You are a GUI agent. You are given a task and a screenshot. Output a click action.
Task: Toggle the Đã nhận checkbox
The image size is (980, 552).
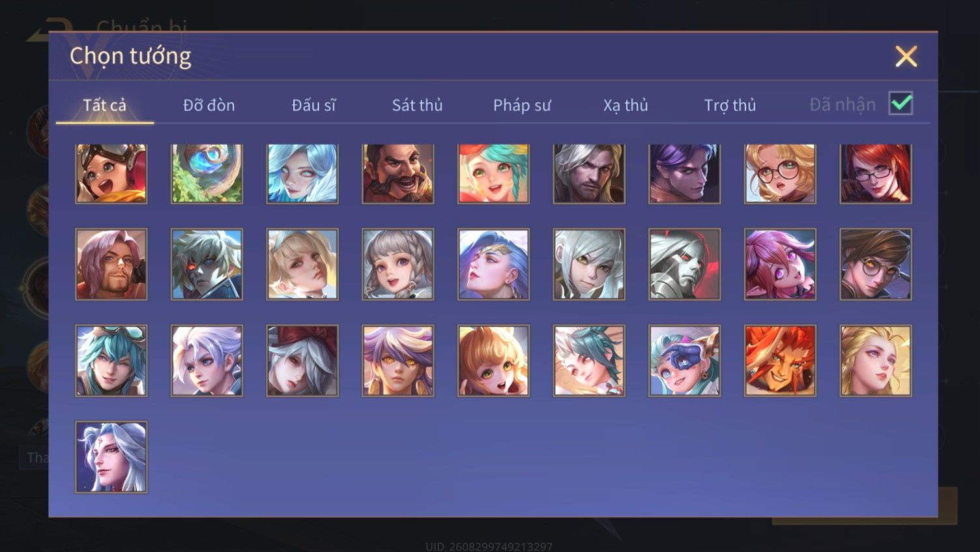901,104
